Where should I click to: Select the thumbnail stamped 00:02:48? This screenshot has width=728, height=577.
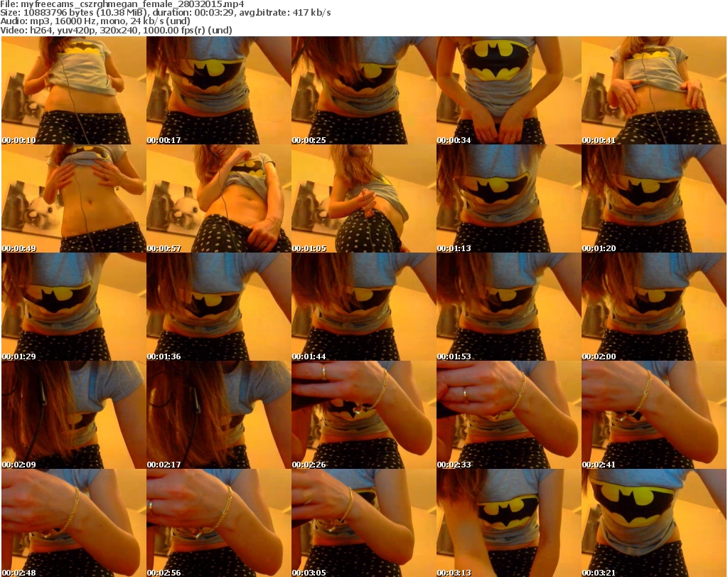(74, 523)
